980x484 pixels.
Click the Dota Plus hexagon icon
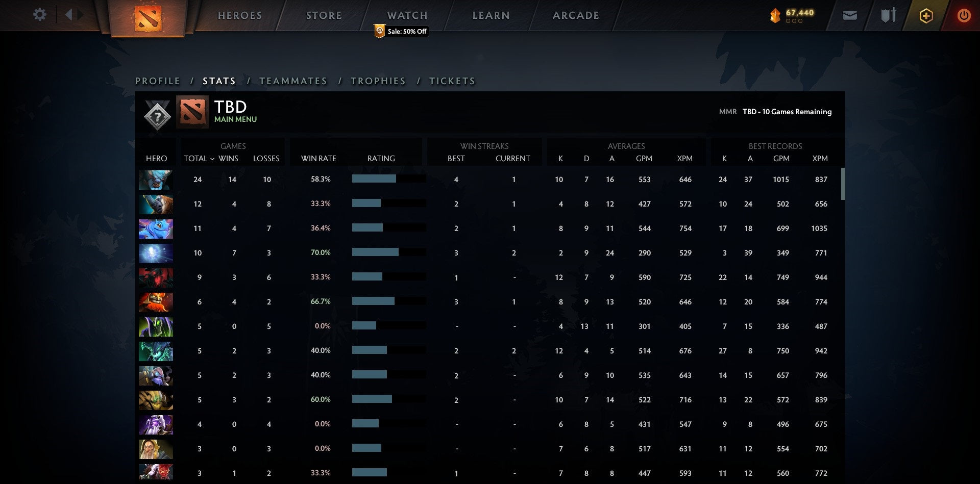click(x=926, y=16)
